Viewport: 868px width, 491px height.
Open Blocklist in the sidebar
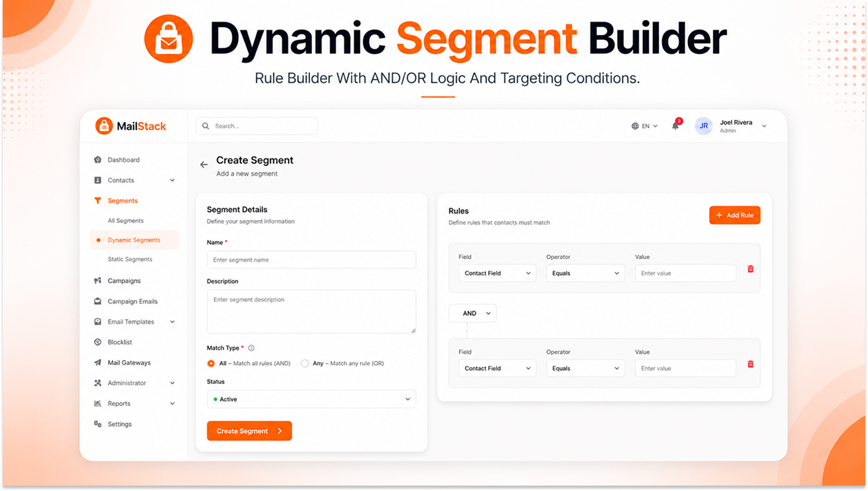pyautogui.click(x=120, y=342)
